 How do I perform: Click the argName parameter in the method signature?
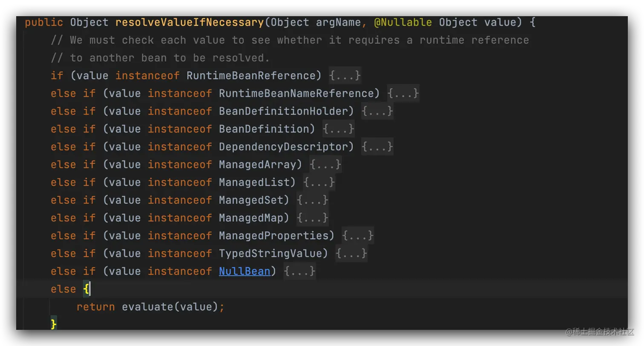pyautogui.click(x=338, y=23)
